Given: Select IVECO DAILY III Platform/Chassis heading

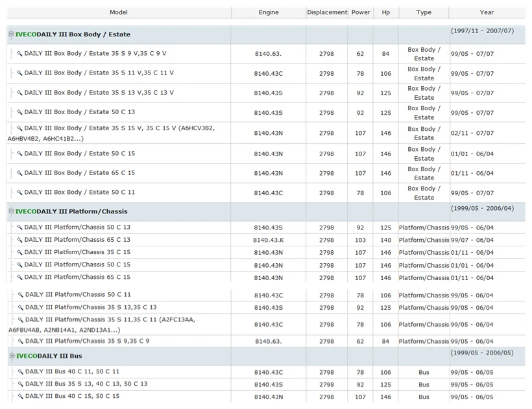Looking at the screenshot, I should pos(71,211).
